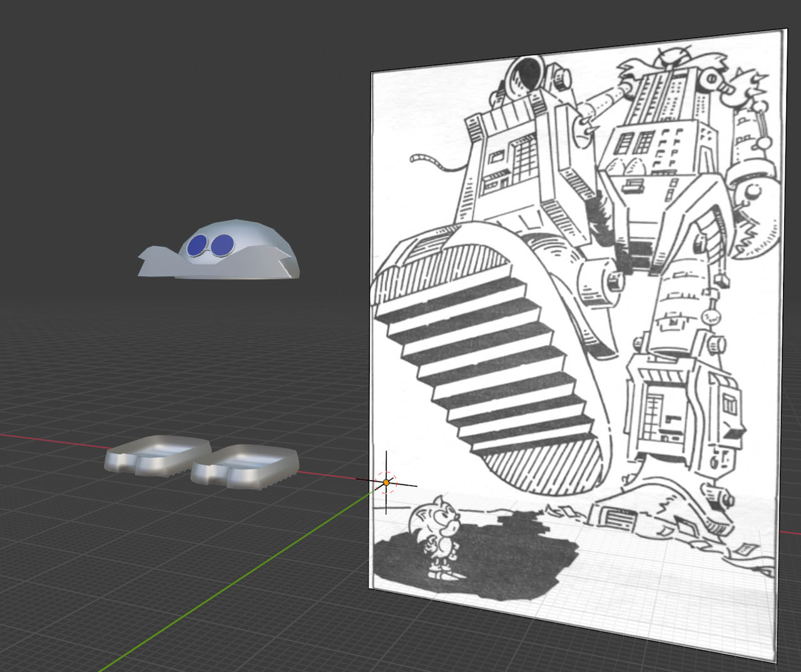The width and height of the screenshot is (801, 672).
Task: Select the right silver foot tread object
Action: 245,466
